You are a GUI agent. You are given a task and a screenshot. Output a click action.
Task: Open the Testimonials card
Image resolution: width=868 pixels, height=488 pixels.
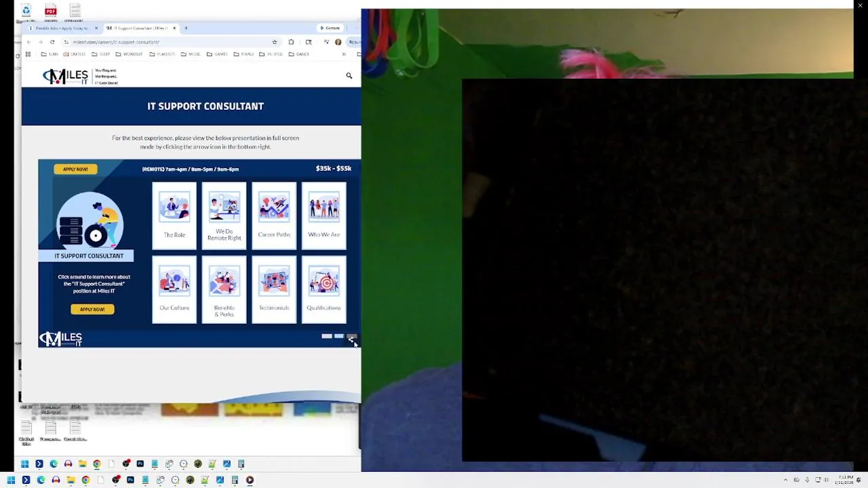coord(274,289)
